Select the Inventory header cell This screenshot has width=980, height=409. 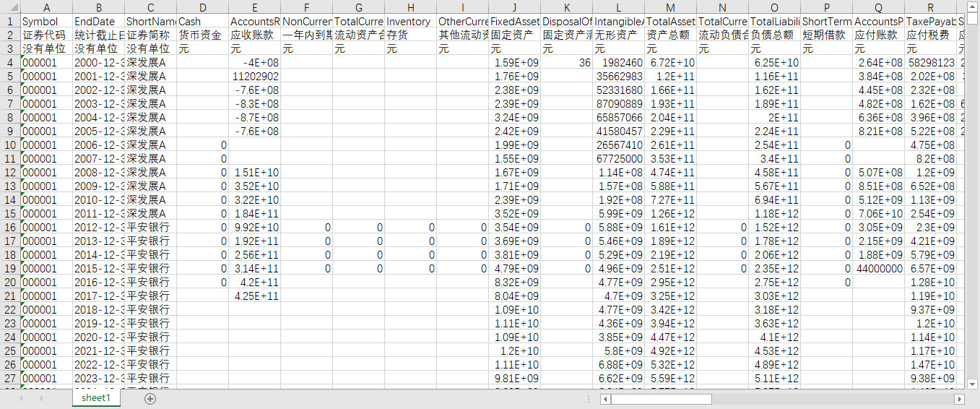click(x=410, y=22)
